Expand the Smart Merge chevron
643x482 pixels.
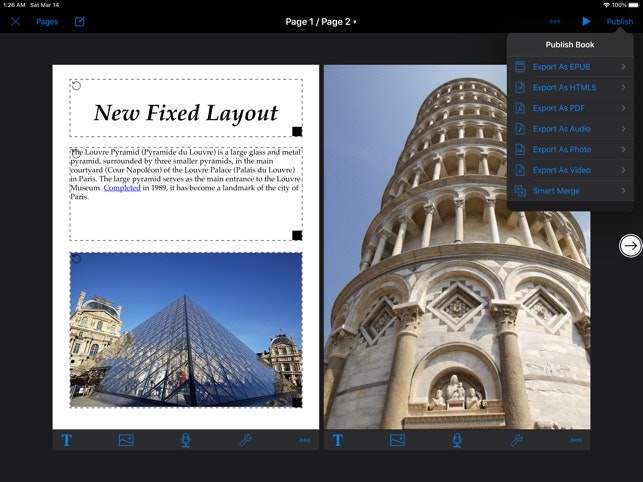[x=623, y=191]
